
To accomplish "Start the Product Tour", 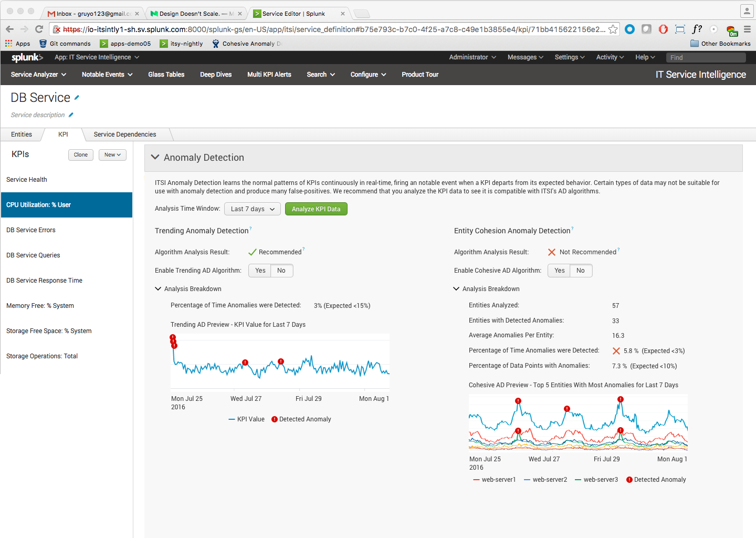I will [x=420, y=75].
